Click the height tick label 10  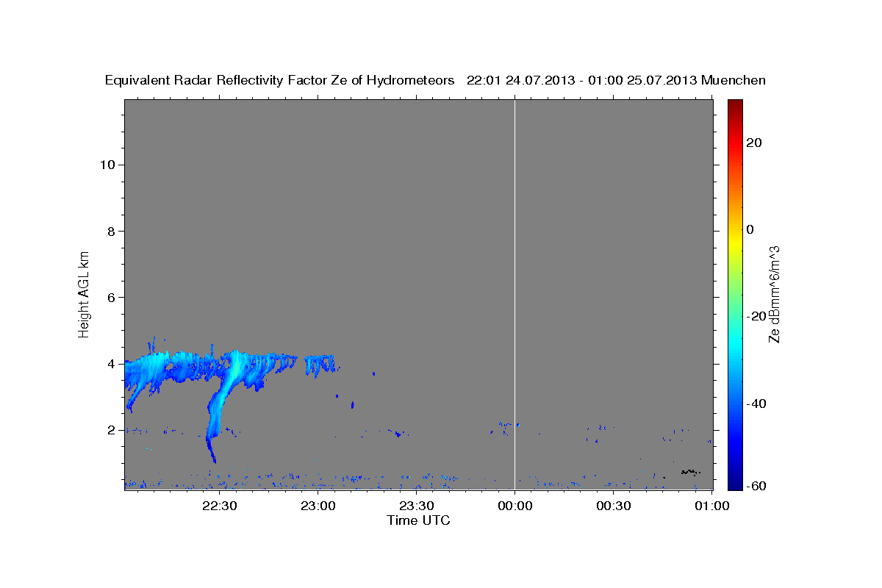[107, 165]
